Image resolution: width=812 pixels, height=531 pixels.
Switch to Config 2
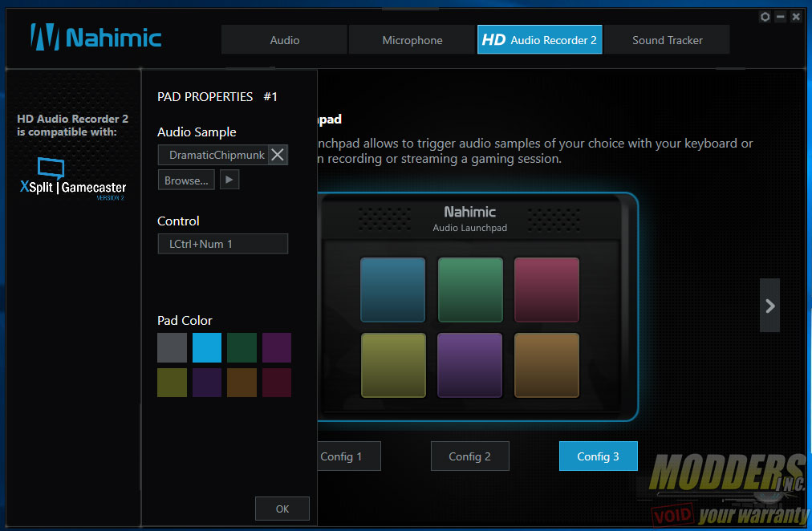pyautogui.click(x=469, y=456)
